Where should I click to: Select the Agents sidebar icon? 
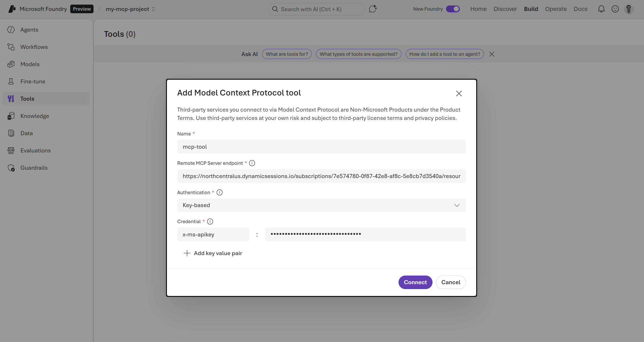click(11, 29)
